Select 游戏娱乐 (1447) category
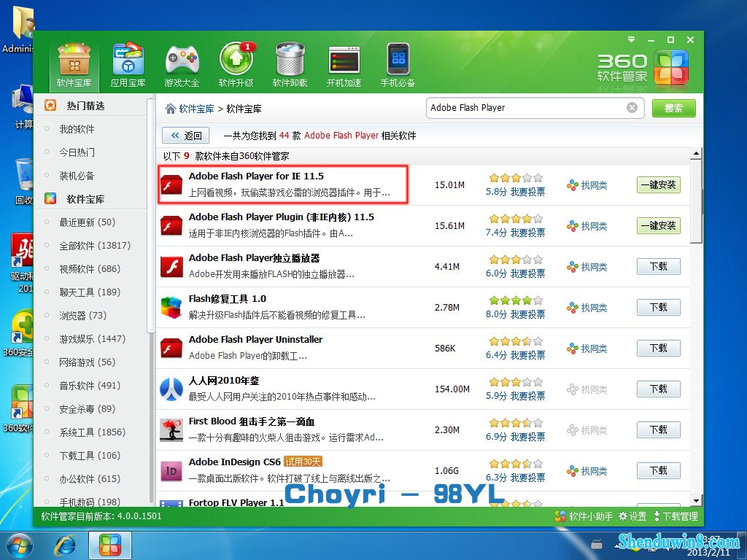Image resolution: width=747 pixels, height=560 pixels. [93, 338]
